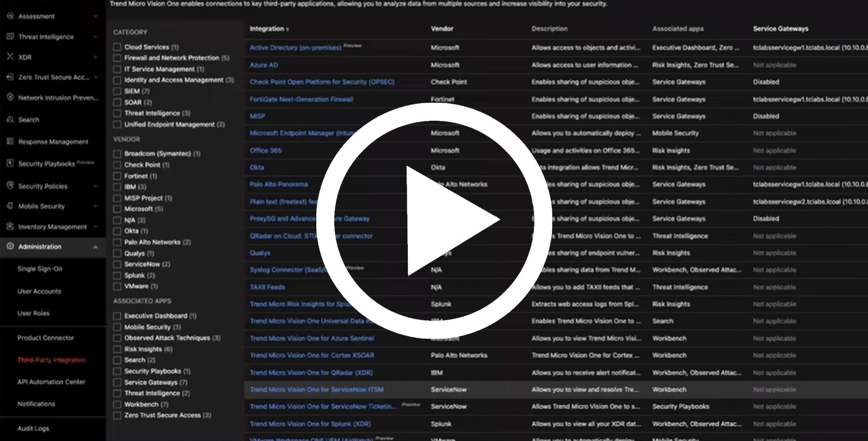The height and width of the screenshot is (441, 868).
Task: Click the Assessment sidebar icon
Action: (x=10, y=16)
